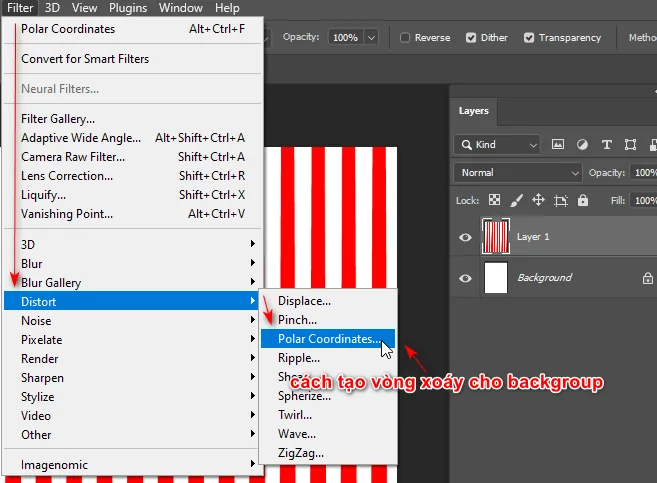
Task: Expand the Stylize submenu
Action: tap(133, 396)
